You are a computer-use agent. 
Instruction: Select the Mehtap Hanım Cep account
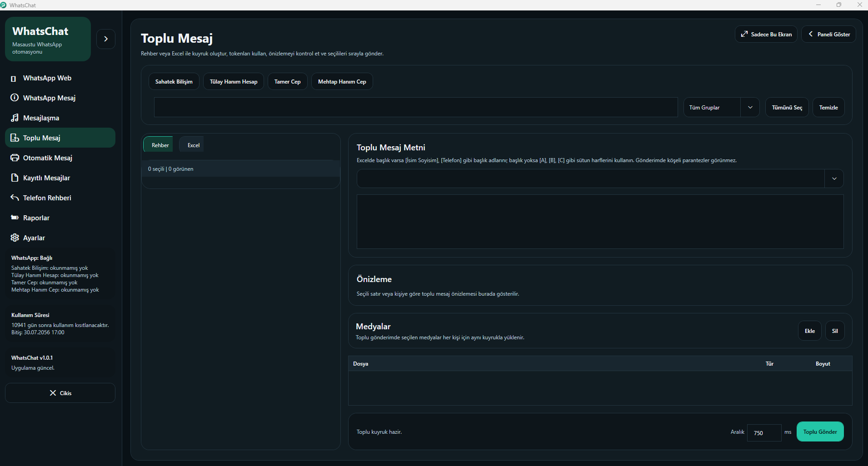342,82
